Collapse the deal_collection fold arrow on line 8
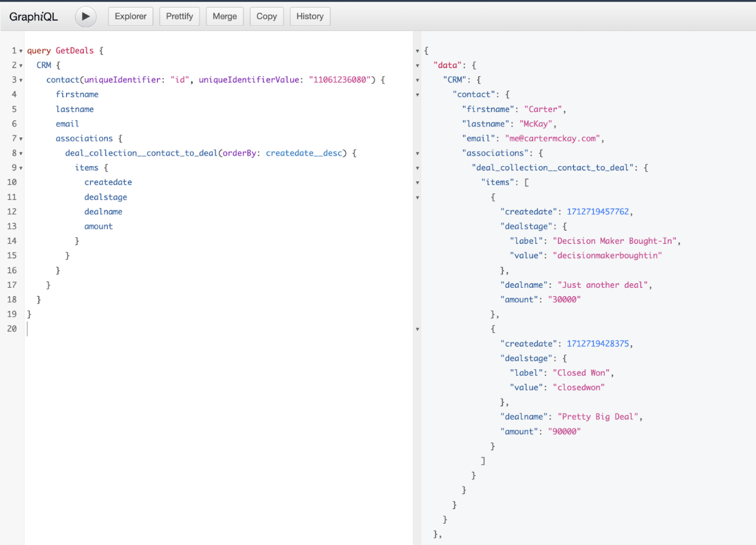Image resolution: width=756 pixels, height=545 pixels. pos(21,153)
